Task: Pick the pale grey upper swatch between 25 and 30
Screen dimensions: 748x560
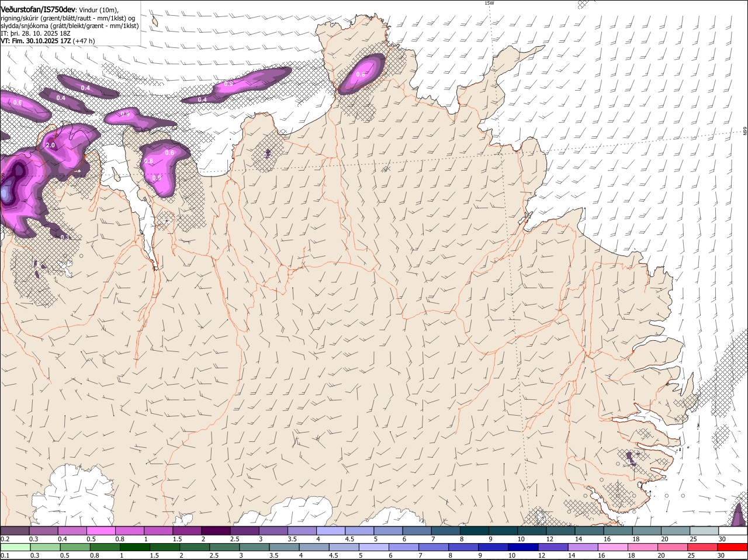Action: (x=704, y=530)
